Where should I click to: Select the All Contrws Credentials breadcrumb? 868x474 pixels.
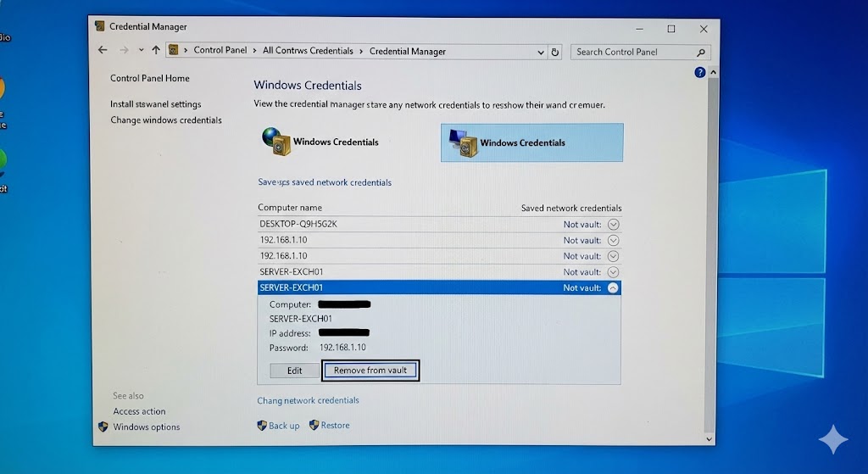(x=308, y=50)
